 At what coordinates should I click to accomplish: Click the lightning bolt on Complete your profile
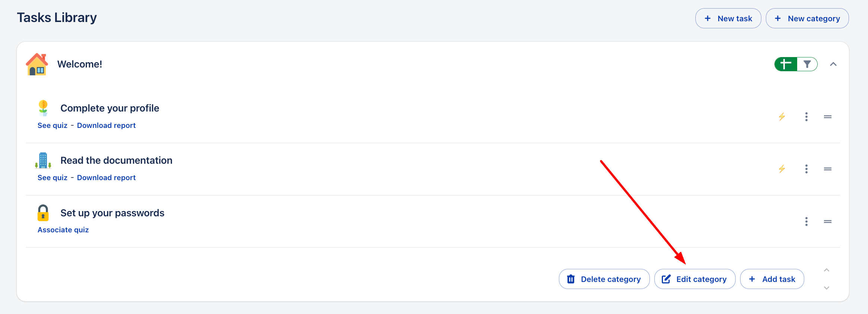click(782, 117)
